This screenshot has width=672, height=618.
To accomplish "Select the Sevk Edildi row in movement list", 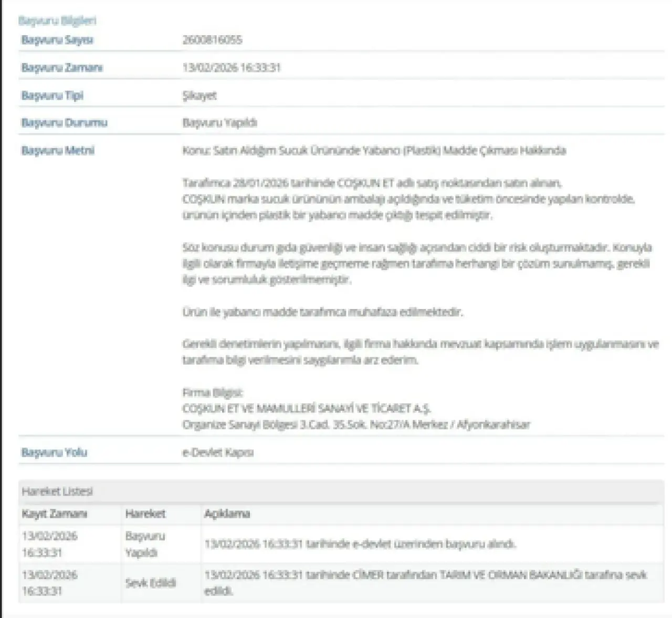I will pyautogui.click(x=151, y=583).
